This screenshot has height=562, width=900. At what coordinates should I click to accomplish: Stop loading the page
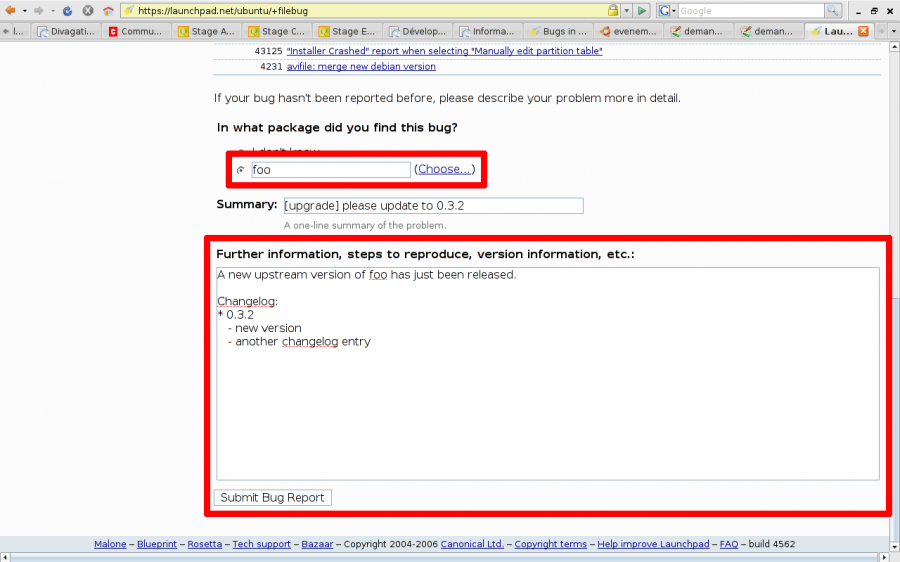87,10
